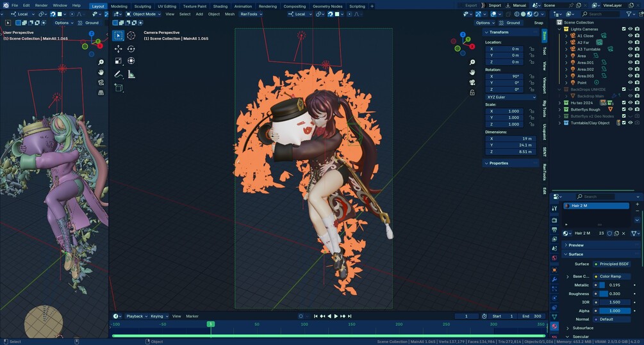The height and width of the screenshot is (345, 644).
Task: Expand the Butterflys Rough collection
Action: pos(559,109)
